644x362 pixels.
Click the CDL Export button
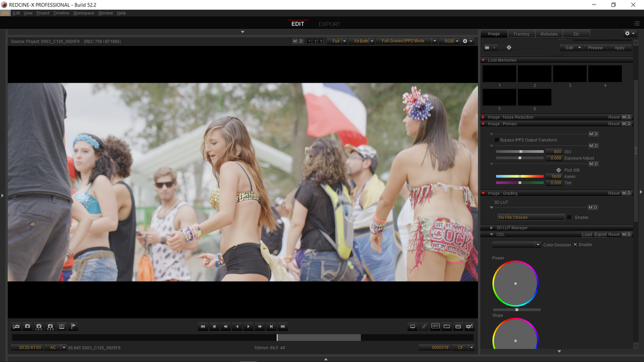pyautogui.click(x=600, y=234)
